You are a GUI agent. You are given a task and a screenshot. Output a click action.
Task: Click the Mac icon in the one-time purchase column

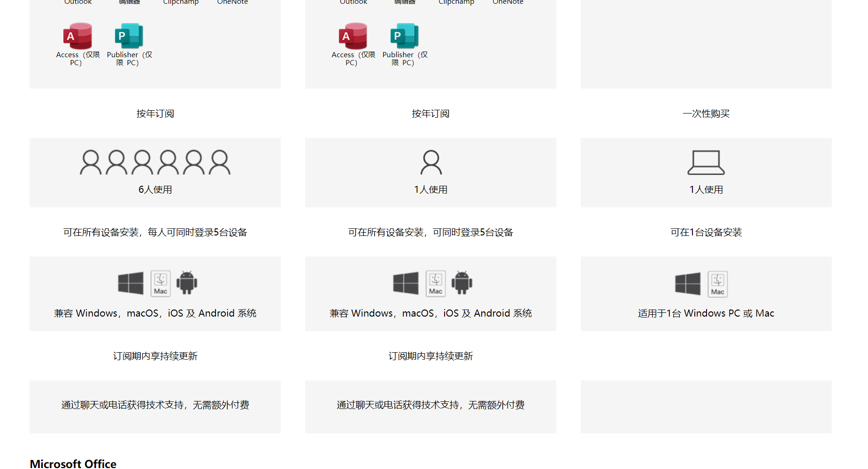coord(717,284)
